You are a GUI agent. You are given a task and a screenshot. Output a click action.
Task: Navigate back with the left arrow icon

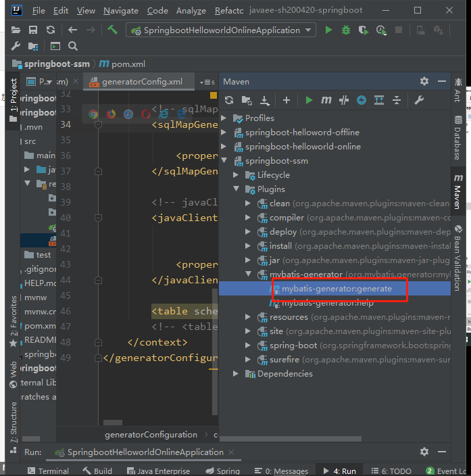pos(72,30)
